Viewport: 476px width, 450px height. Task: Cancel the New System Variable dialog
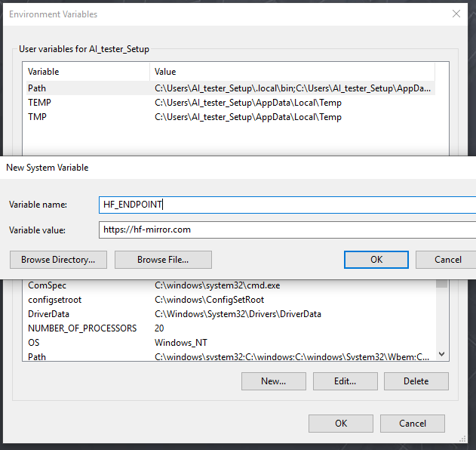[x=447, y=260]
